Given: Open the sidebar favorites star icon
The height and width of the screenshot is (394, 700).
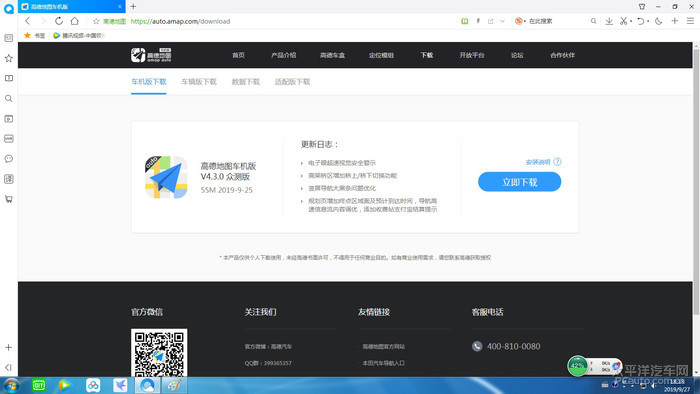Looking at the screenshot, I should coord(8,58).
